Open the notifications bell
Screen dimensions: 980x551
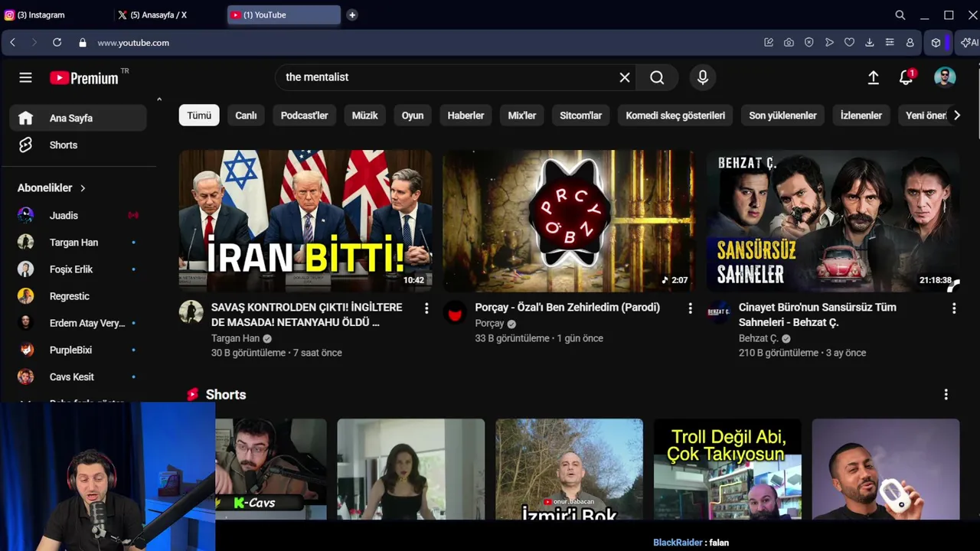[x=906, y=77]
